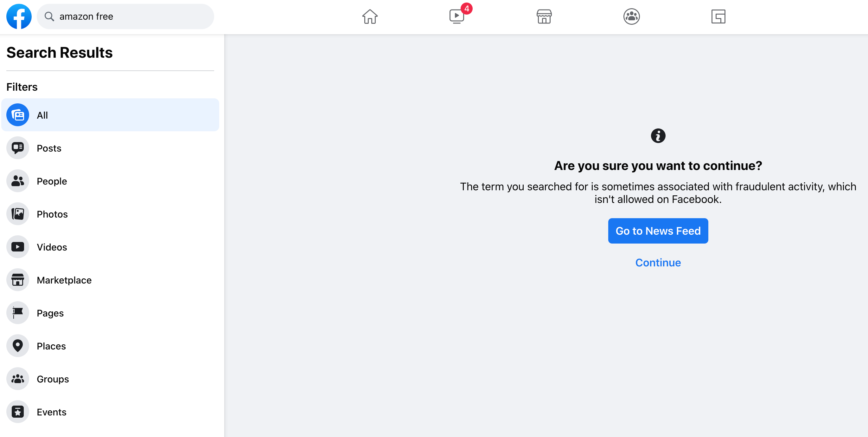868x437 pixels.
Task: Choose the Marketplace filter in sidebar
Action: 64,280
